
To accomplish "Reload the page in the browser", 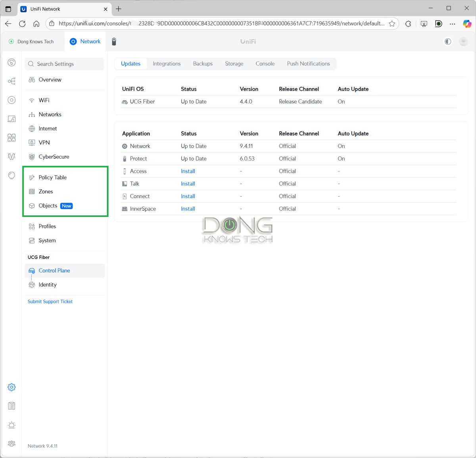I will [22, 24].
